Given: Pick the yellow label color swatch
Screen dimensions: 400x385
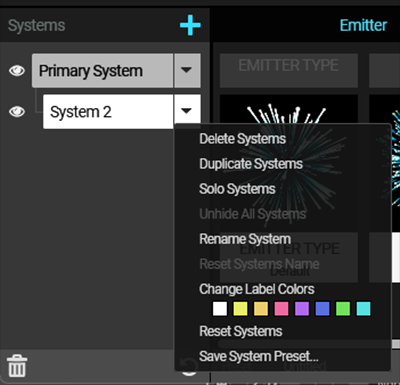Looking at the screenshot, I should 240,309.
